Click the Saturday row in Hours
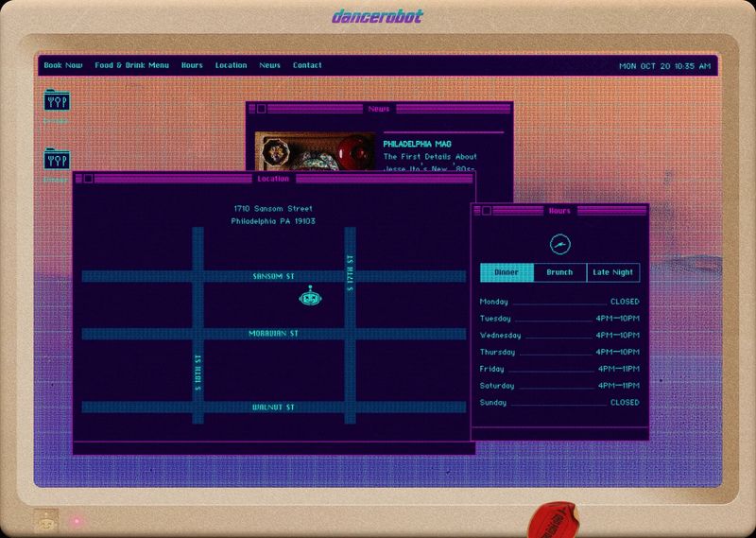Image resolution: width=756 pixels, height=538 pixels. tap(559, 386)
